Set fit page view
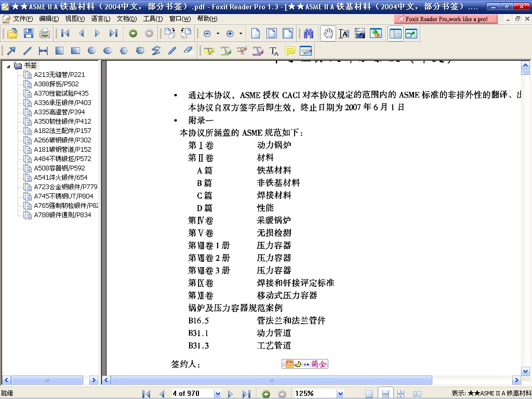Viewport: 532px width, 399px height. point(272,33)
